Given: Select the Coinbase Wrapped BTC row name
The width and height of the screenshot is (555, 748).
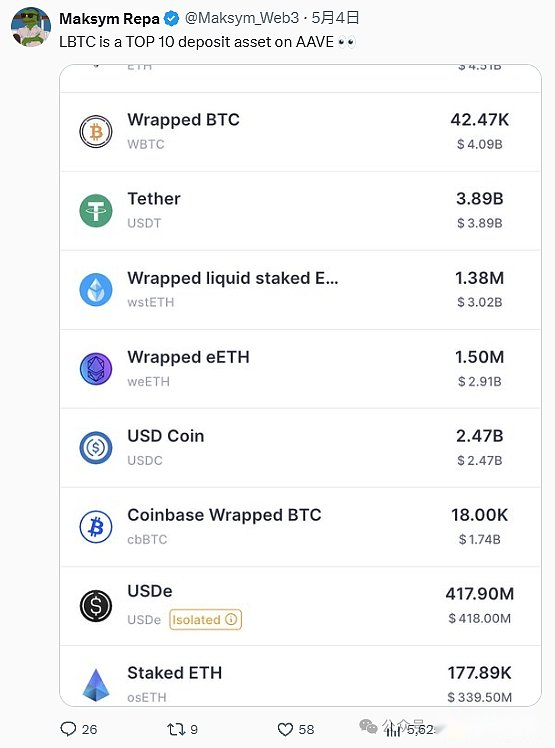Looking at the screenshot, I should click(x=224, y=515).
